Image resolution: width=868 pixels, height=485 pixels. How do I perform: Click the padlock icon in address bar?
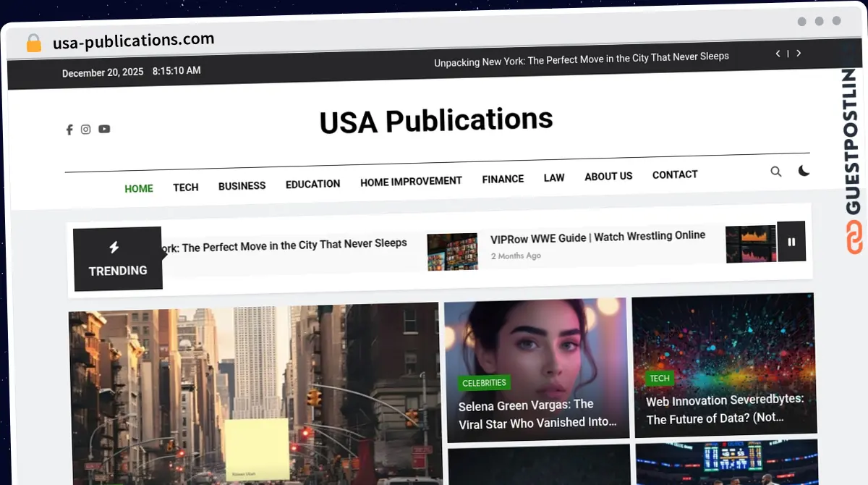34,43
